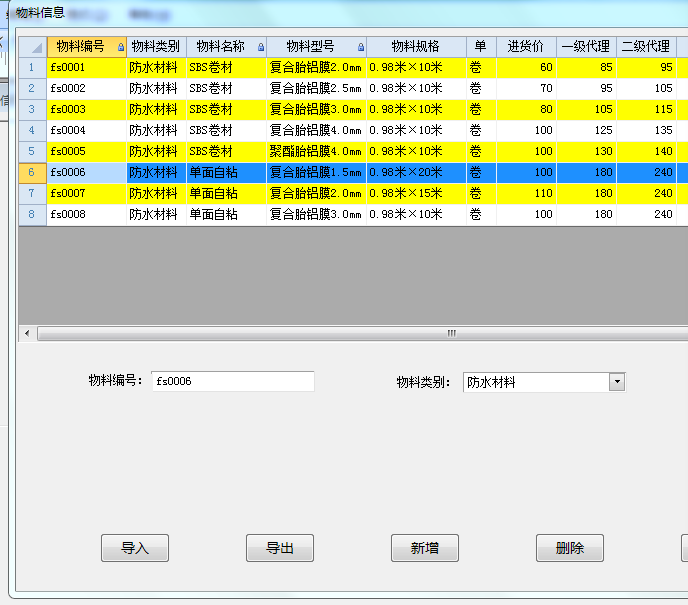The image size is (688, 605).
Task: Click the 二级代理 column header
Action: pyautogui.click(x=646, y=47)
